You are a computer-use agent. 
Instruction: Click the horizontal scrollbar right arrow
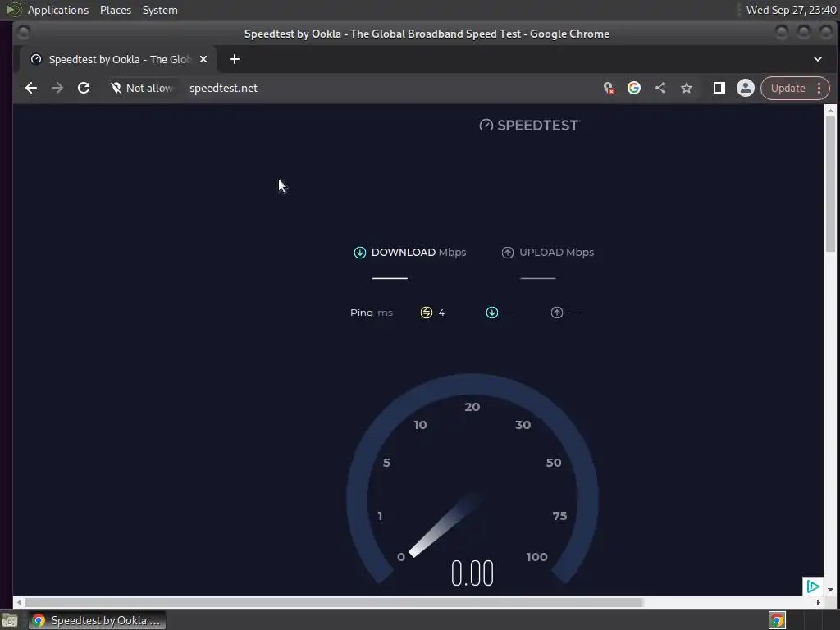[x=818, y=602]
